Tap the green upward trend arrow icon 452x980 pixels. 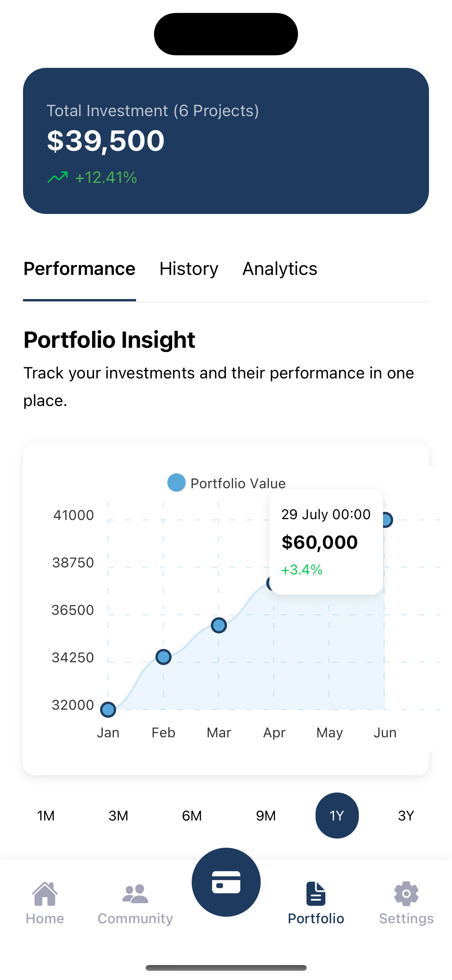(58, 178)
